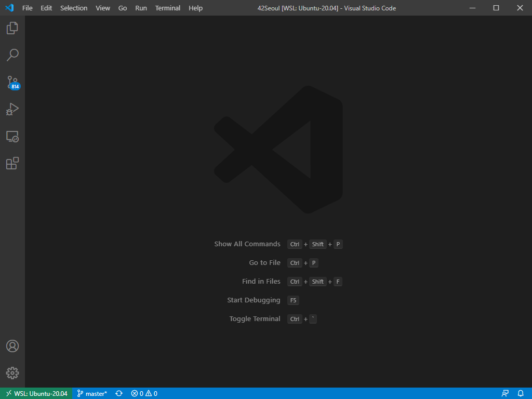The image size is (532, 399).
Task: Open the Selection menu
Action: (x=74, y=8)
